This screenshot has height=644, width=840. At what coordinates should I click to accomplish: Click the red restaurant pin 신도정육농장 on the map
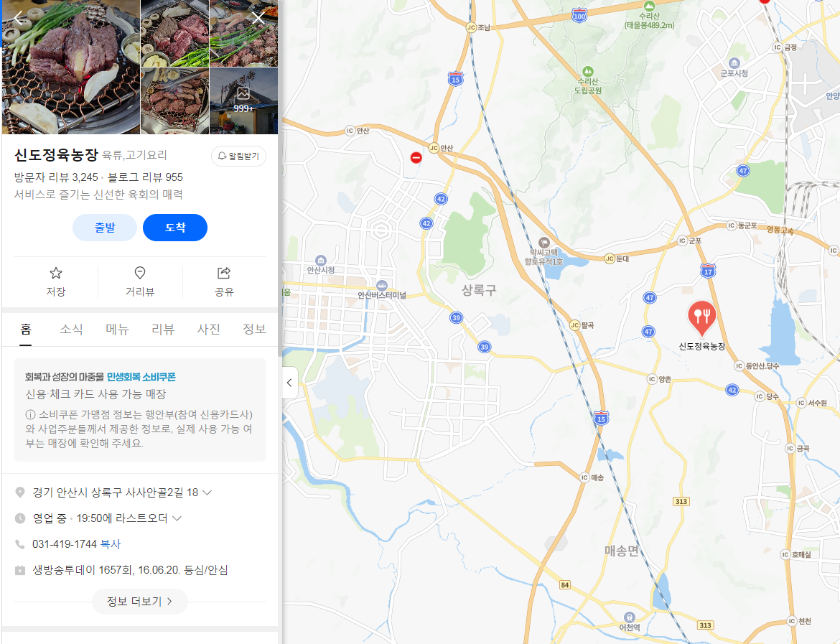[x=701, y=318]
